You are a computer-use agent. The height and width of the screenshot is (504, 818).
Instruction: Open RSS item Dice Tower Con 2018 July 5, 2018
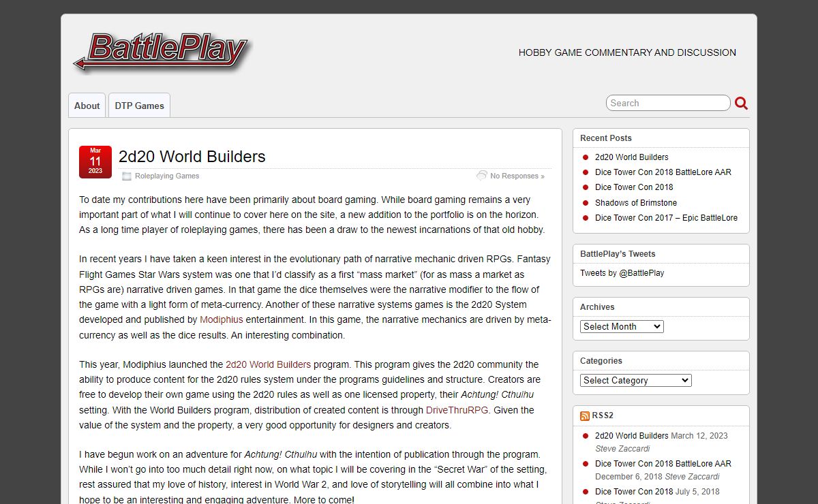634,491
